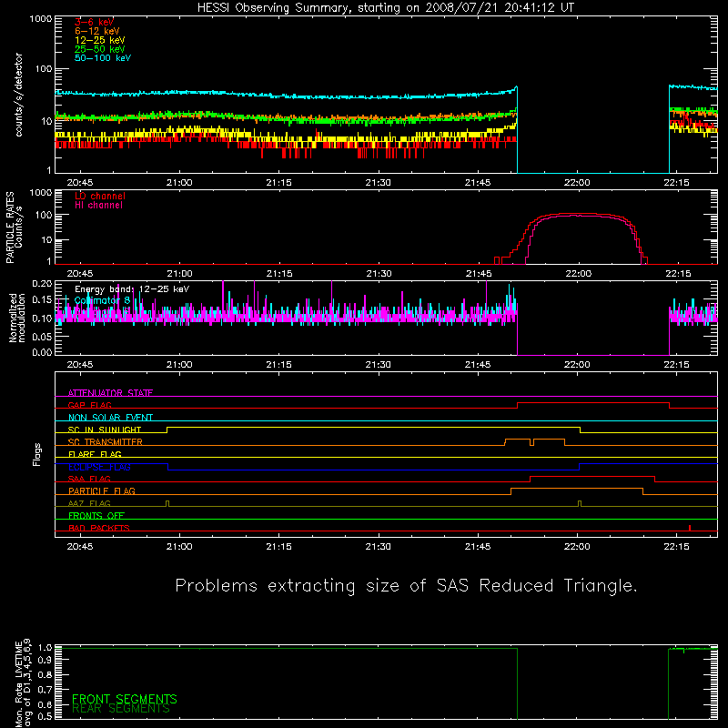Click the 21:15 tick under the particle rates plot

point(279,274)
